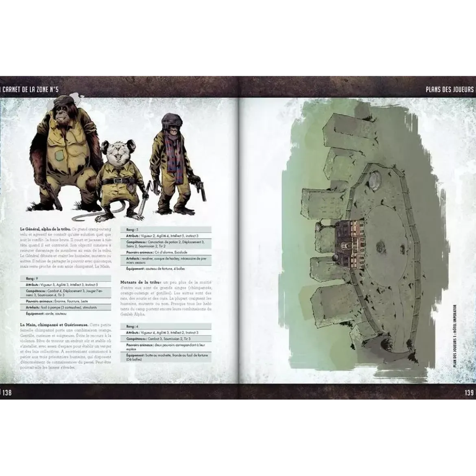Screen dimensions: 476x476
Task: Click the heading "Le Général, alpha de la tribu."
Action: coord(46,229)
